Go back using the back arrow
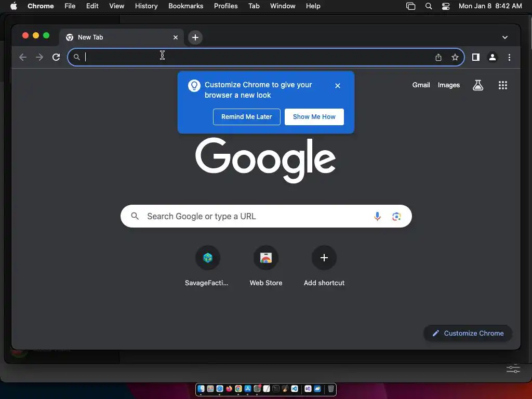 (23, 57)
